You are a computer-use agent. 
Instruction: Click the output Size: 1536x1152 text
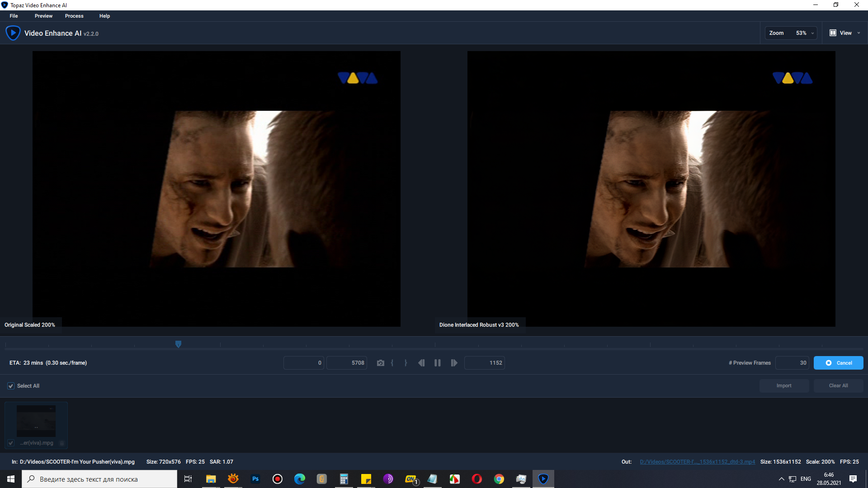pyautogui.click(x=781, y=462)
